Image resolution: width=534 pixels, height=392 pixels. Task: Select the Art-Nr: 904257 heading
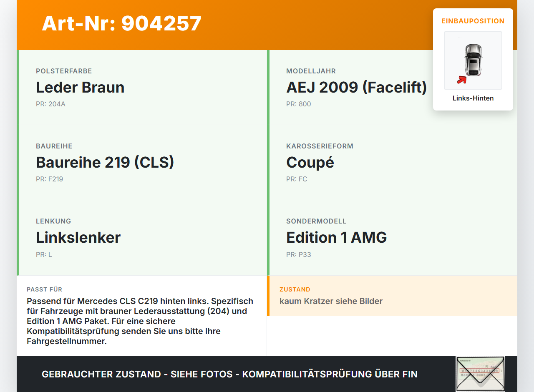click(x=122, y=23)
